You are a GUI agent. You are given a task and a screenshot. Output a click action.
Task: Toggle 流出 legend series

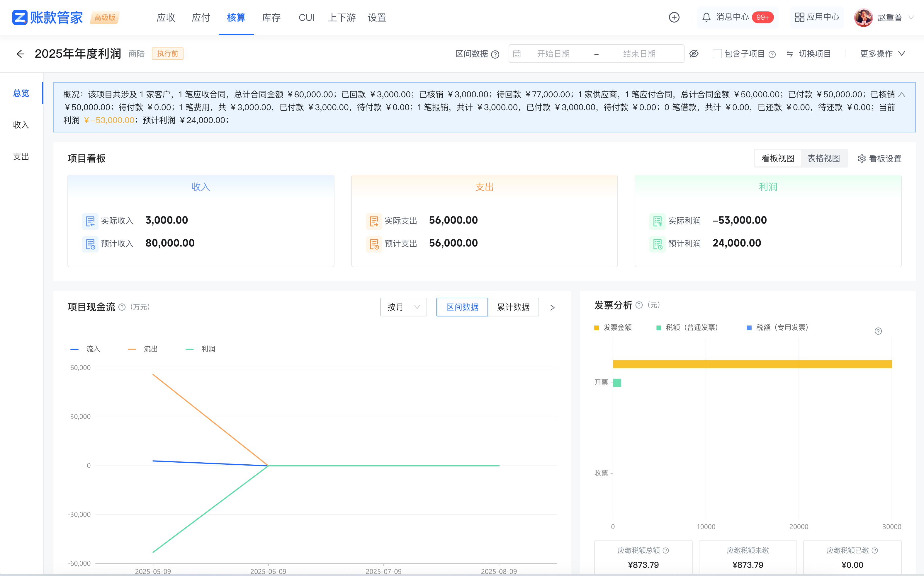pos(143,349)
